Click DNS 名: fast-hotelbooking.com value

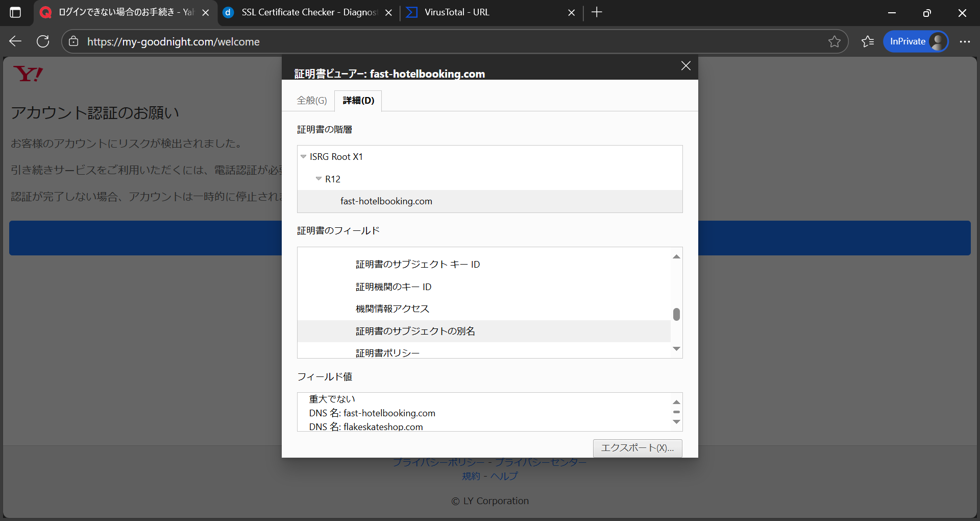click(372, 413)
